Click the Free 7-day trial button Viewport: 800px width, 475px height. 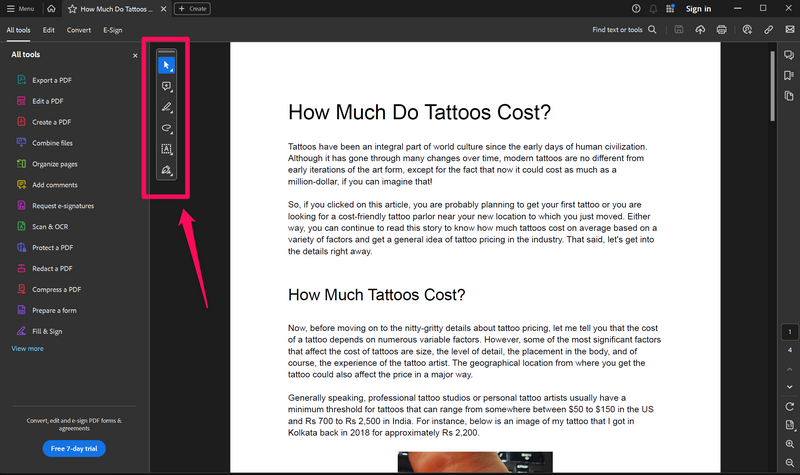(x=73, y=448)
